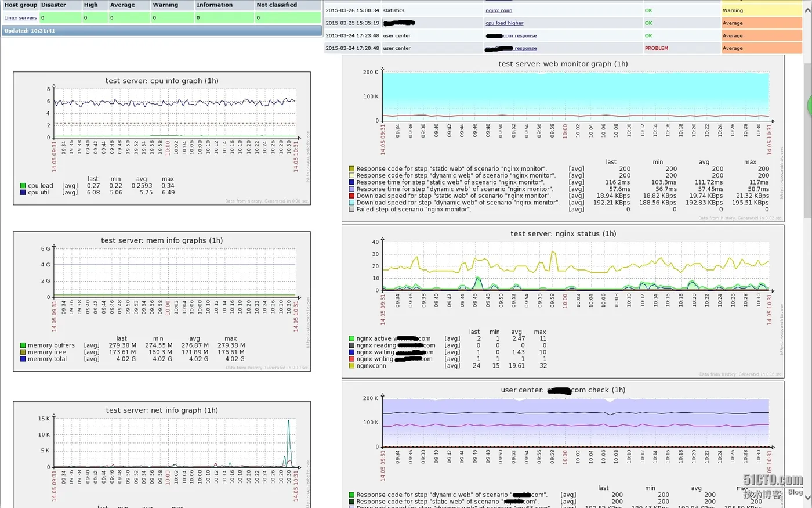Open the user center check graph
812x508 pixels.
[563, 445]
